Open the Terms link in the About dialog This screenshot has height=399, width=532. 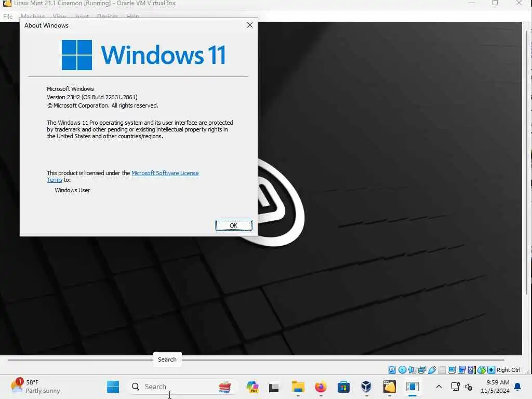click(54, 180)
